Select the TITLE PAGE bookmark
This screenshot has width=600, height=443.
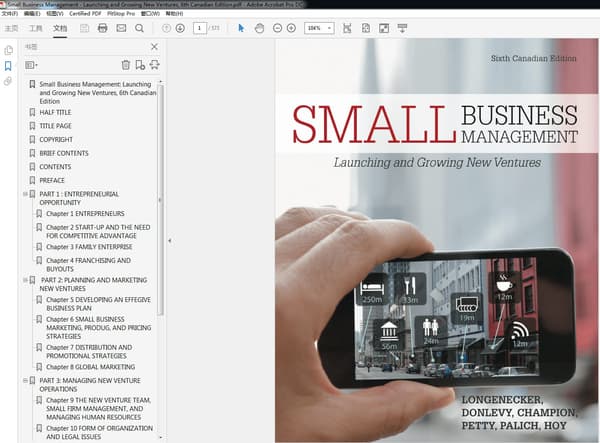coord(55,126)
